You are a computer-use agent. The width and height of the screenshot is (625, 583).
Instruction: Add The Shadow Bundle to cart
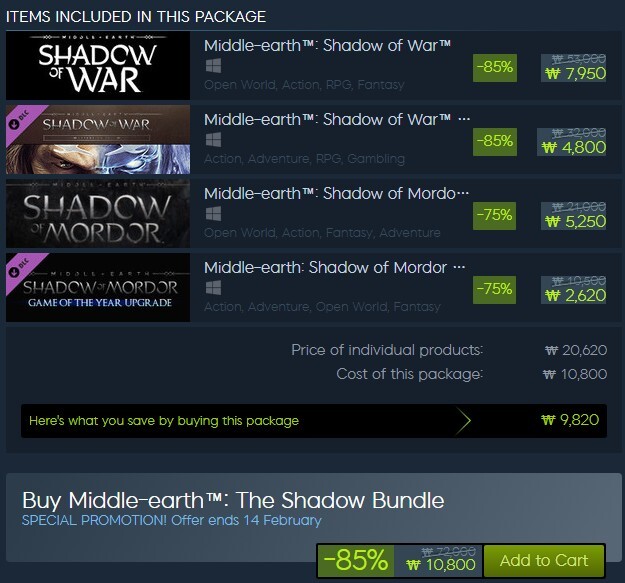click(x=544, y=561)
